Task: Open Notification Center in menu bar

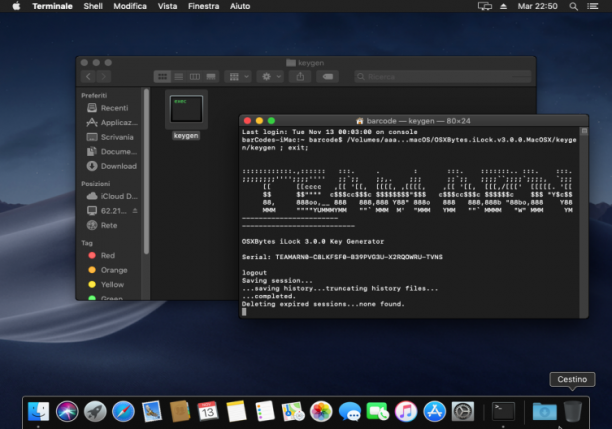Action: (x=592, y=6)
